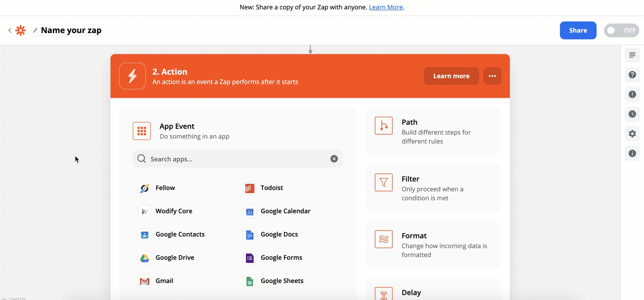The width and height of the screenshot is (644, 300).
Task: Click 'Build different steps for different rules' text
Action: pyautogui.click(x=436, y=137)
